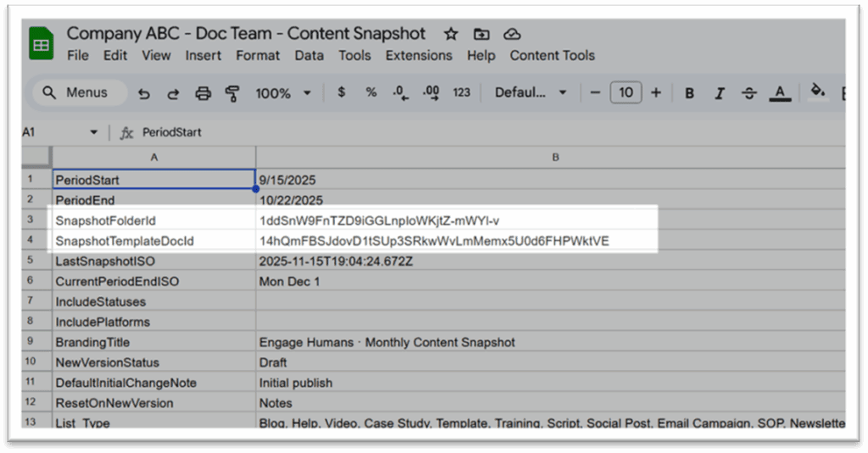
Task: Check the cloud document status icon
Action: click(511, 34)
